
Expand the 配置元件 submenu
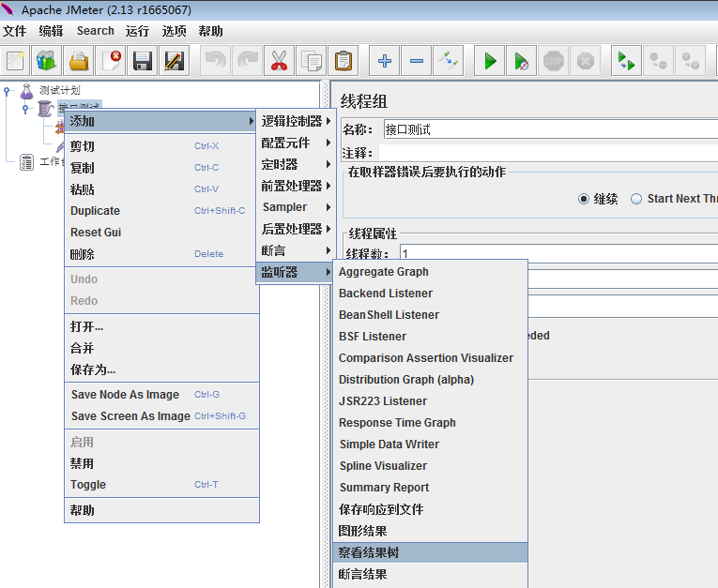click(x=296, y=143)
